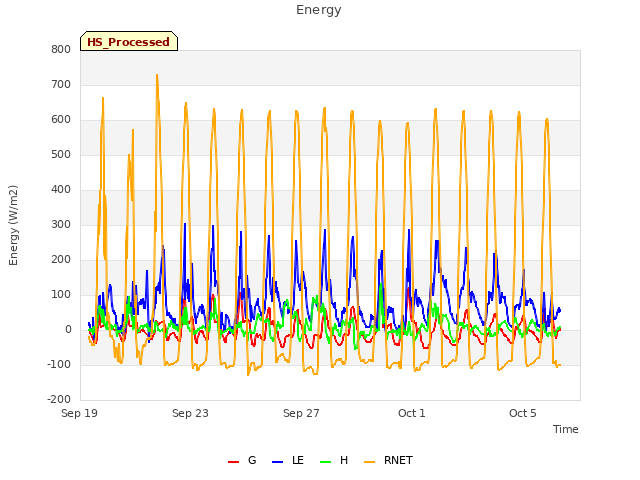Click the Sep 27 x-axis label
Viewport: 640px width, 480px height.
[x=301, y=413]
